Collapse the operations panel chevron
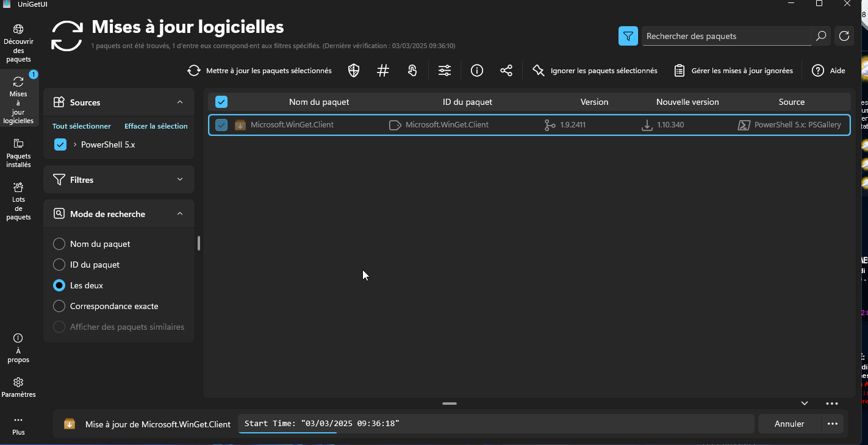This screenshot has width=868, height=445. click(x=805, y=403)
